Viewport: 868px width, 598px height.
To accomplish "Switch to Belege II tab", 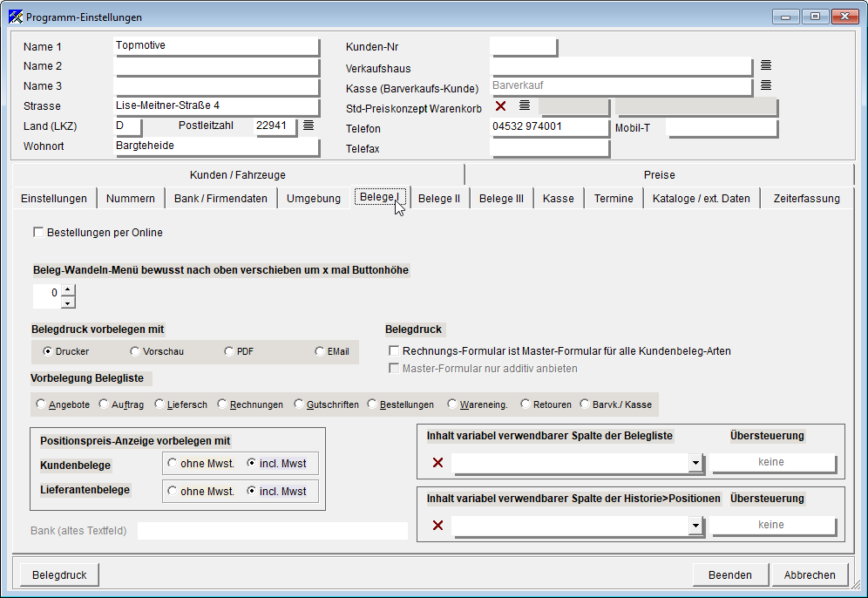I will click(x=439, y=198).
